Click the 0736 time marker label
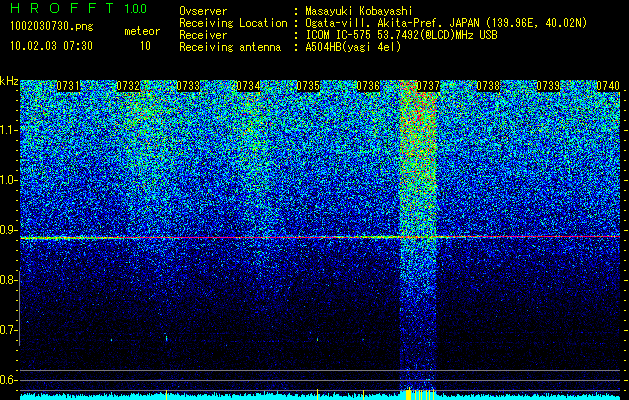 click(x=368, y=86)
